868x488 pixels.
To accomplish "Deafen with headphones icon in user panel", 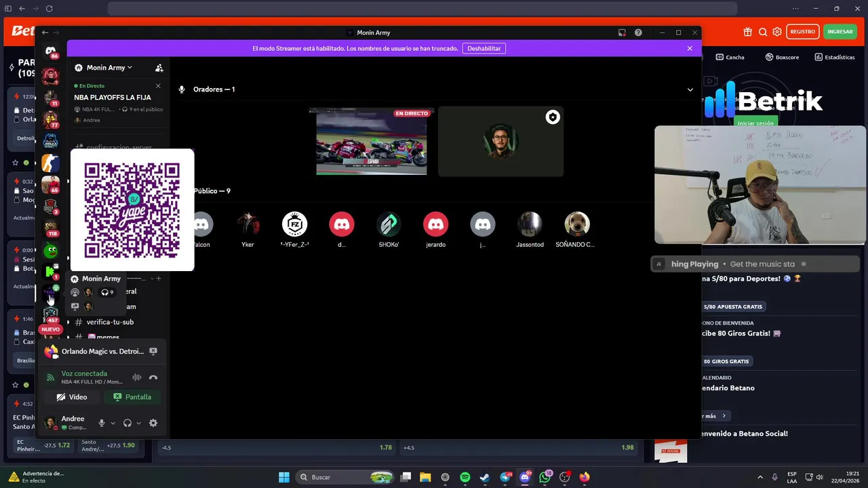I will (127, 423).
